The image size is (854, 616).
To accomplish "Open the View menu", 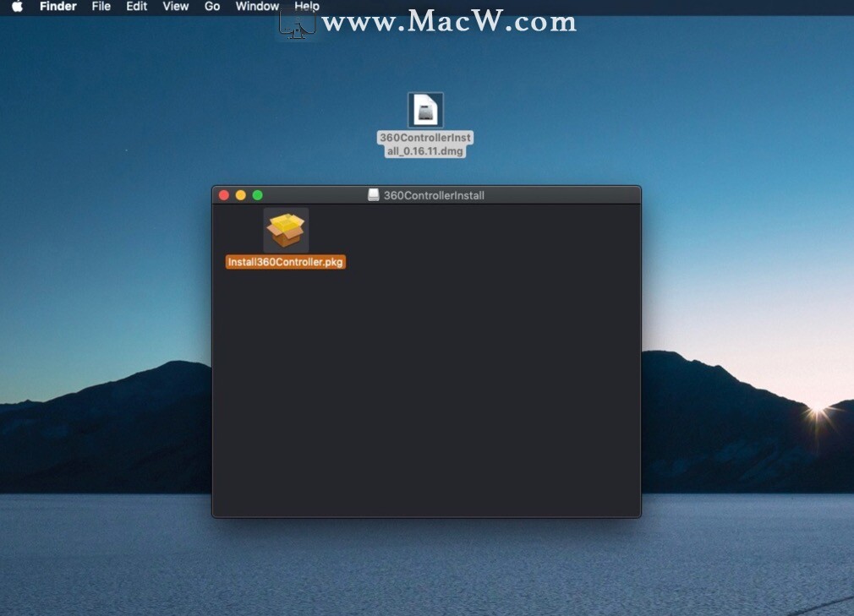I will (175, 7).
